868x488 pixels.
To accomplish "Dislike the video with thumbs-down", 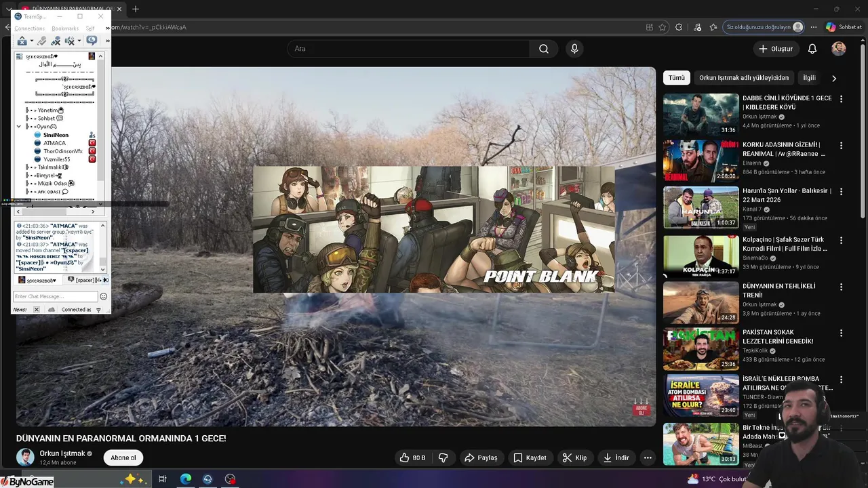I will [443, 457].
